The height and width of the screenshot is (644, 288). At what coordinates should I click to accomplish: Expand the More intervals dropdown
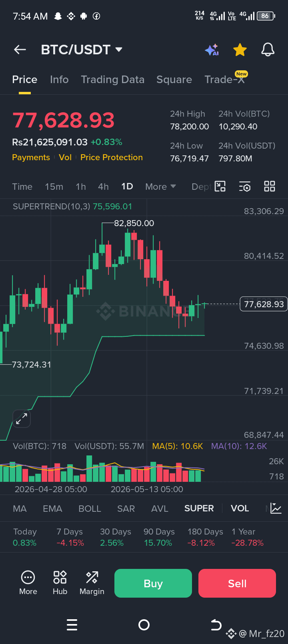pyautogui.click(x=160, y=187)
